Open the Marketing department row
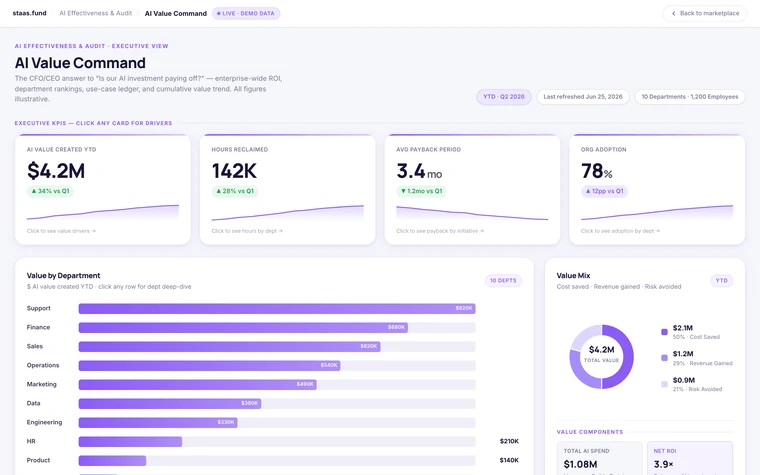Viewport: 760px width, 475px height. pyautogui.click(x=273, y=384)
